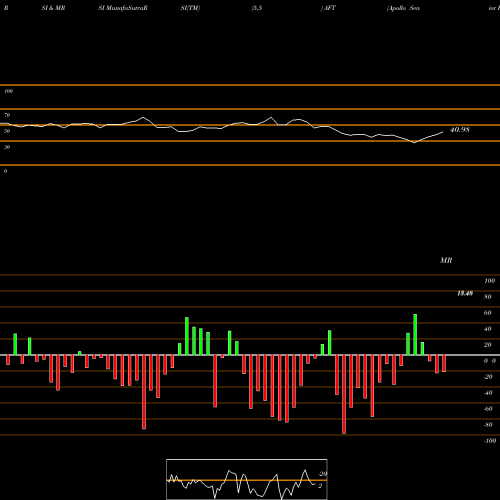The image size is (500, 500).
Task: Click the RSI axis label 100
Action: coord(8,91)
